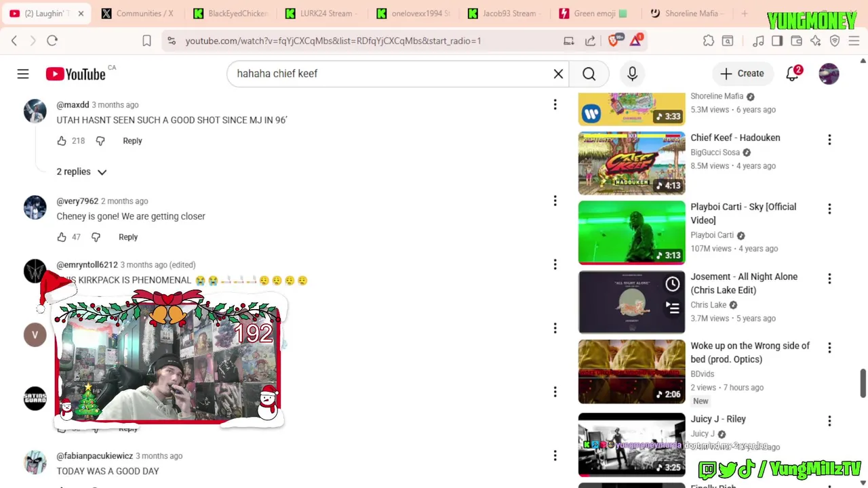Open more options for Woke up on Wrong side
Screen dimensions: 868x488
click(829, 348)
